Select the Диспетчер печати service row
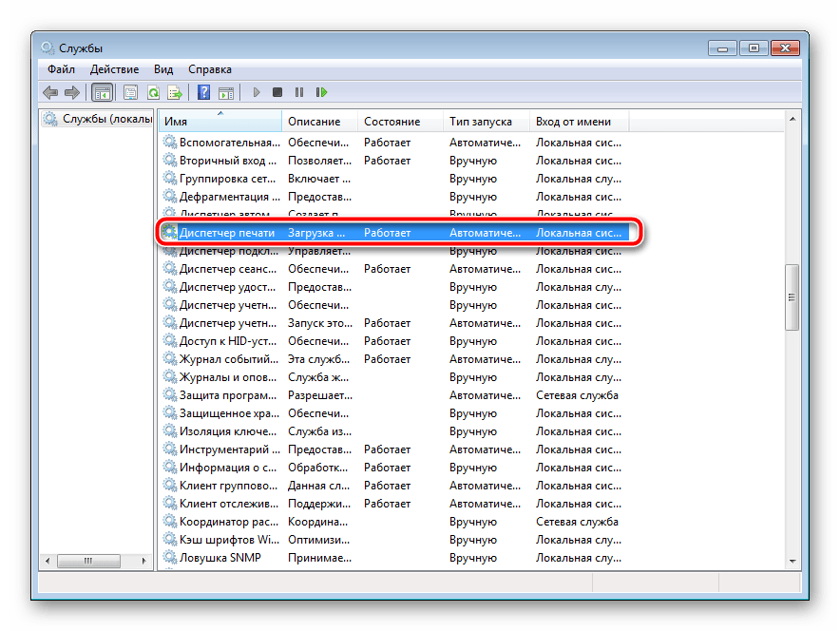Viewport: 840px width, 631px height. (227, 233)
